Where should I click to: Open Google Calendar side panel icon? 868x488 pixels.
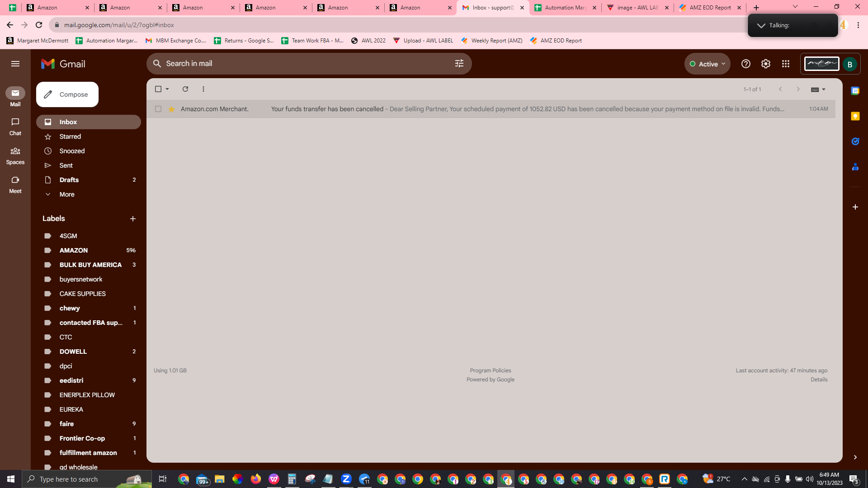(855, 91)
